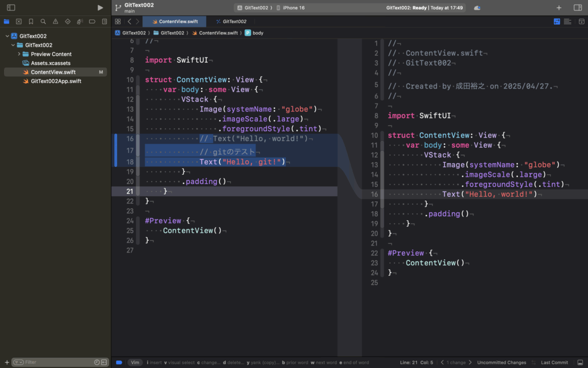588x368 pixels.
Task: Go back in editor history
Action: [129, 21]
